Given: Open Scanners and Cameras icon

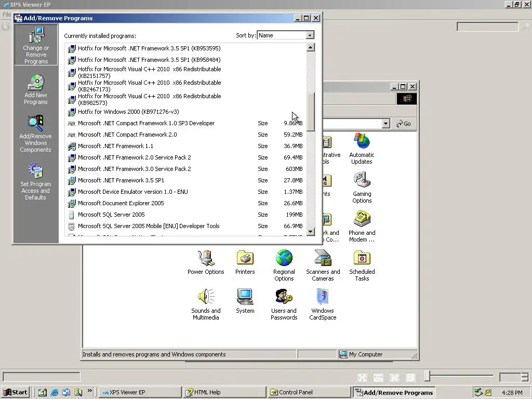Looking at the screenshot, I should click(323, 265).
